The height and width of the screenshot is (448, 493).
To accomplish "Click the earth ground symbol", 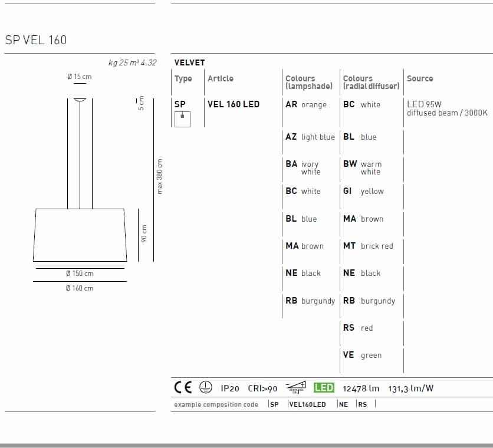I will pos(205,388).
